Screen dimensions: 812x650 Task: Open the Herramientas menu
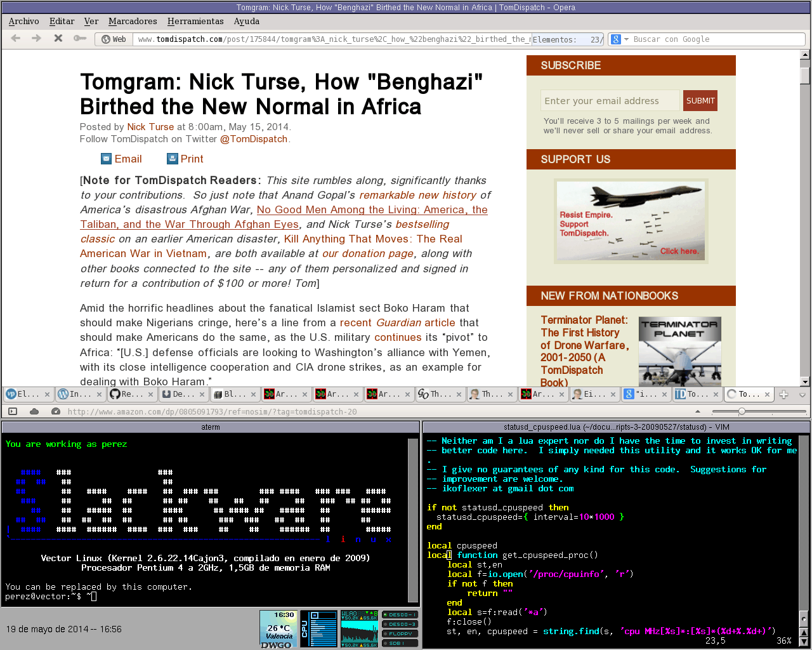195,21
